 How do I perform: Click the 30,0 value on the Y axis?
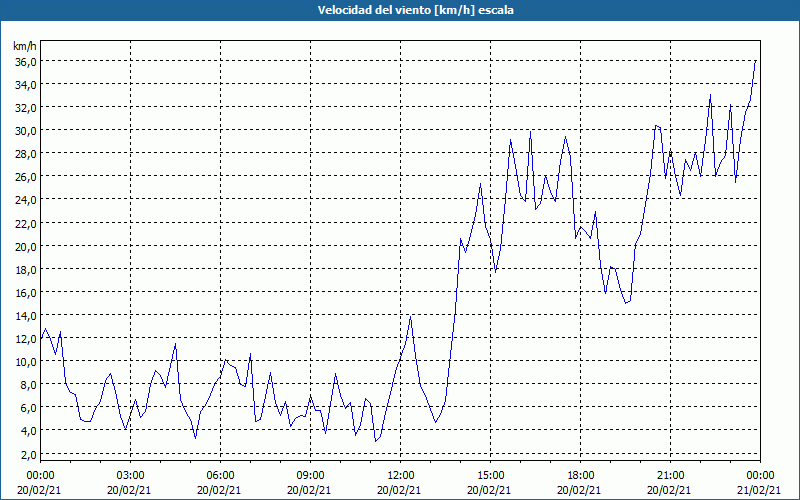pyautogui.click(x=26, y=131)
